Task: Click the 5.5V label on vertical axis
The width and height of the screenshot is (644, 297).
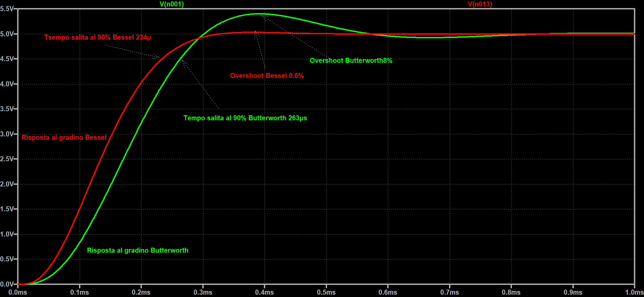Action: pos(7,9)
